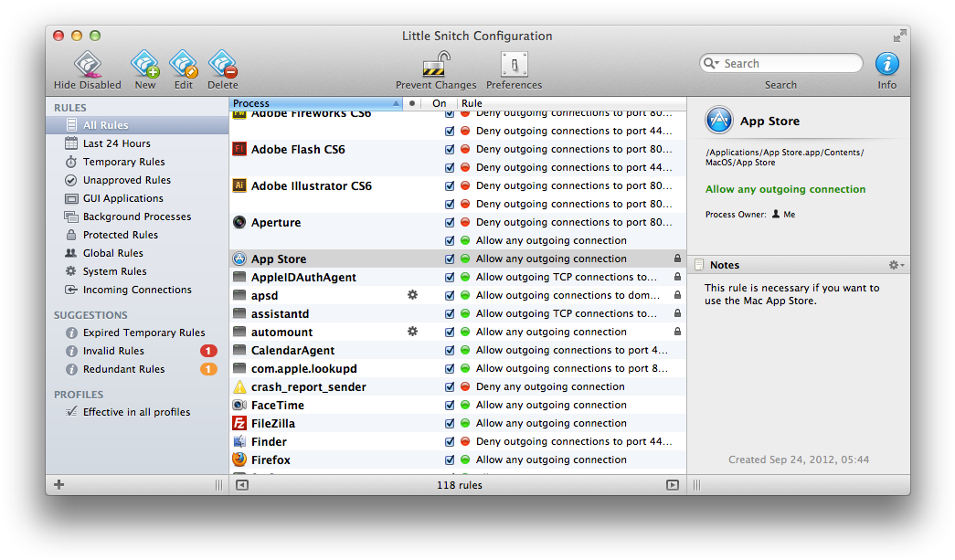This screenshot has height=560, width=955.
Task: Click the Prevent Changes padlock icon
Action: point(437,65)
